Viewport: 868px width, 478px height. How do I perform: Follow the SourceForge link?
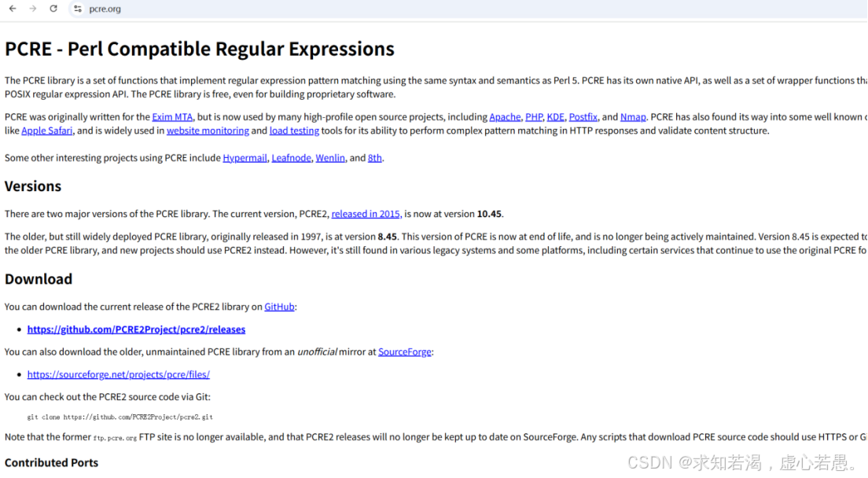[x=404, y=352]
